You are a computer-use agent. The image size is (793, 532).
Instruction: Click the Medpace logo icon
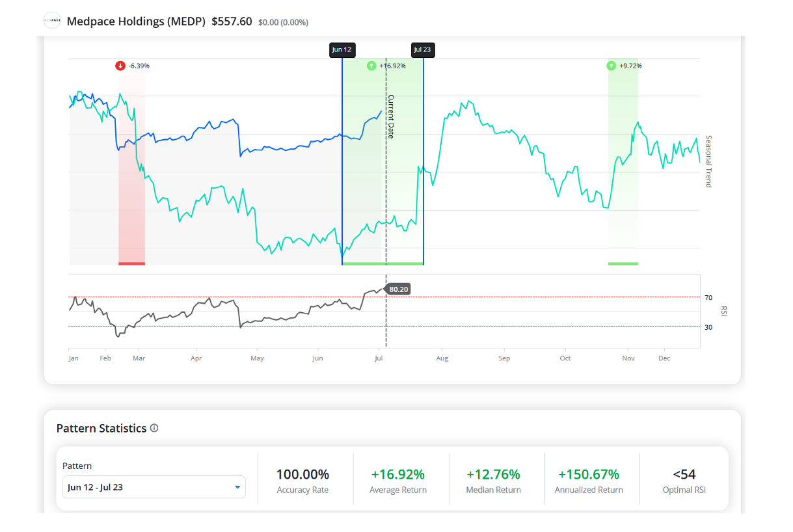(x=52, y=21)
